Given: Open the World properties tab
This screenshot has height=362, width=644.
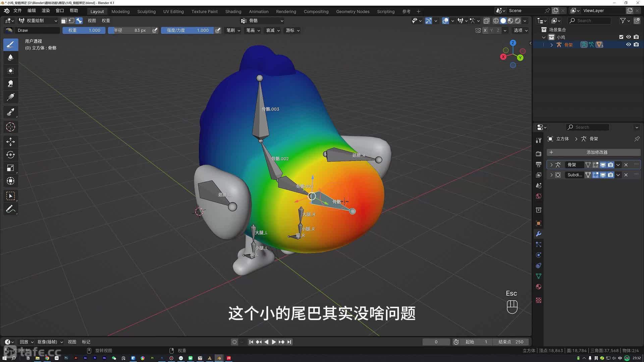Looking at the screenshot, I should point(538,196).
